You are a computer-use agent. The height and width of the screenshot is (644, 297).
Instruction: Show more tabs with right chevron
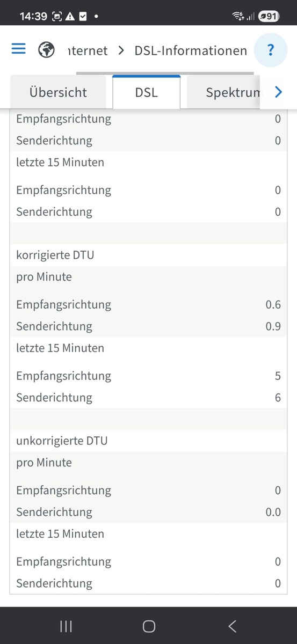tap(278, 92)
